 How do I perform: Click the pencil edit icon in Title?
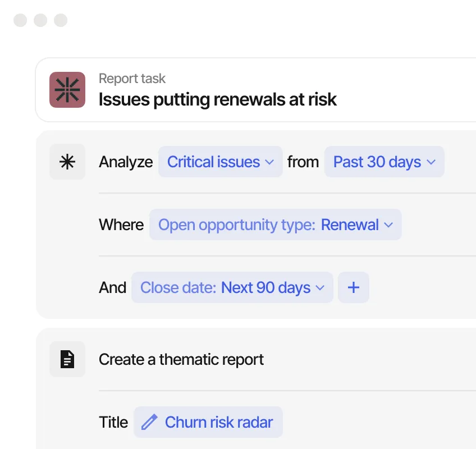tap(149, 422)
